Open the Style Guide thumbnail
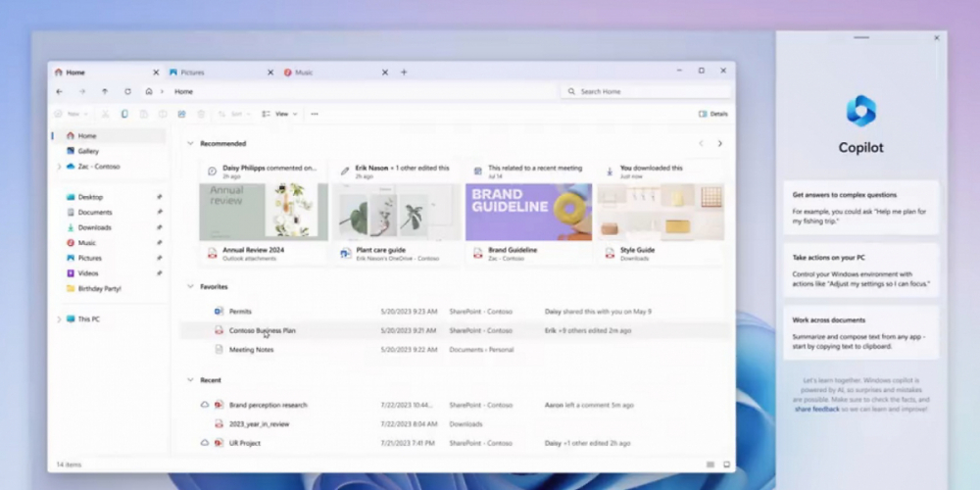The height and width of the screenshot is (490, 980). 661,212
